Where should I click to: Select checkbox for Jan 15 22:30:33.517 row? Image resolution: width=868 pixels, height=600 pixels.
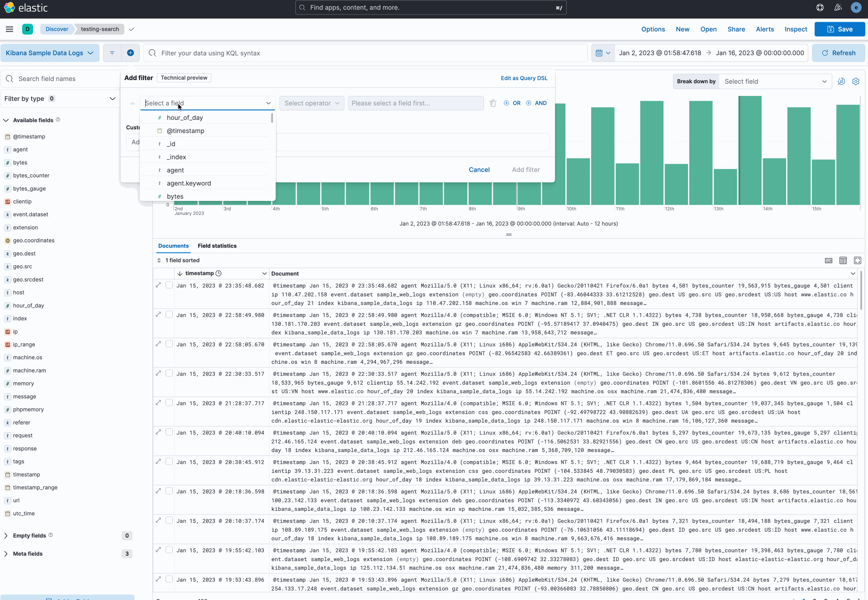pos(169,373)
